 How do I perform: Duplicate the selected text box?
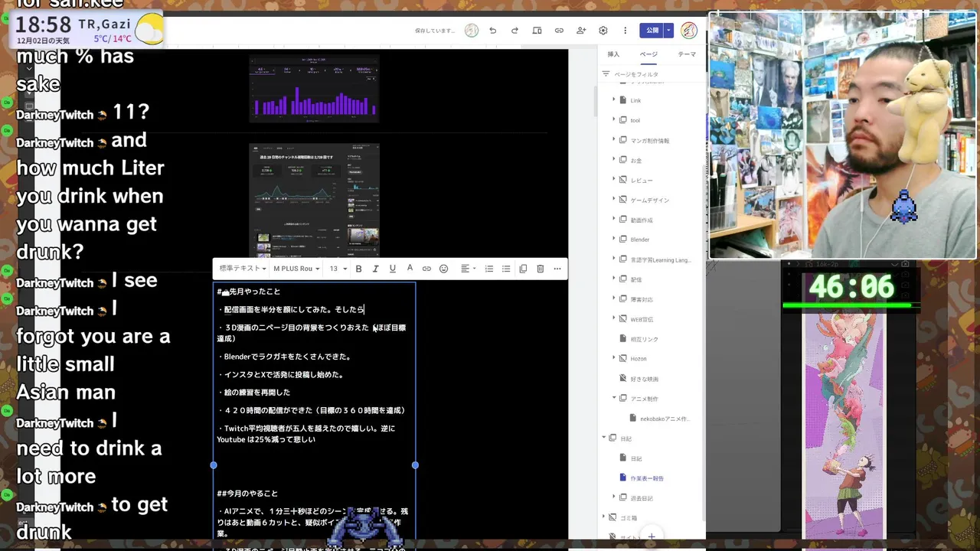click(523, 269)
